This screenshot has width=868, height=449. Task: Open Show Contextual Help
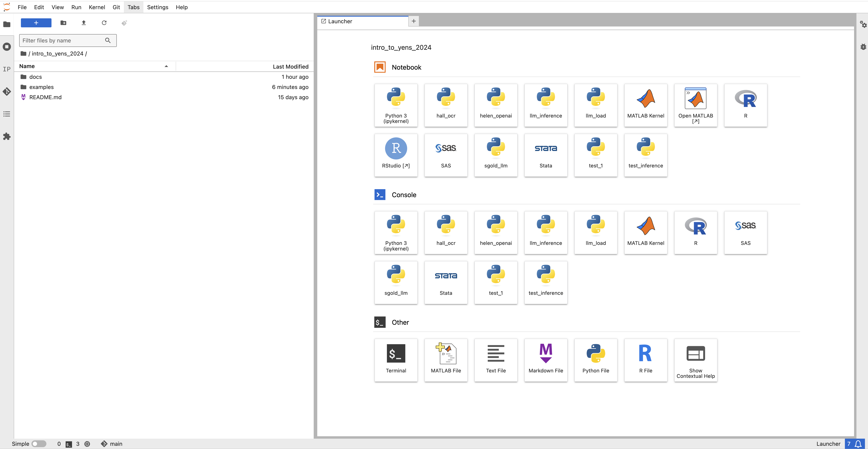click(696, 360)
